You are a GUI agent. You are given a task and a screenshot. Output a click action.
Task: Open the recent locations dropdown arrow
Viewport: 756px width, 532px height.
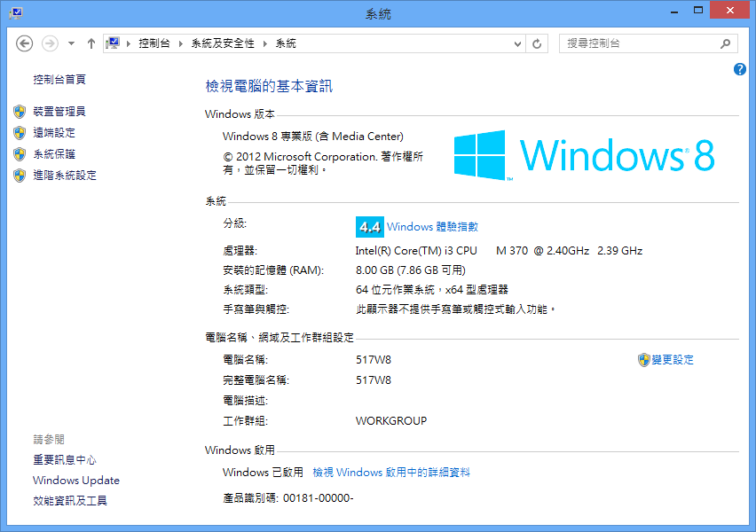click(71, 43)
